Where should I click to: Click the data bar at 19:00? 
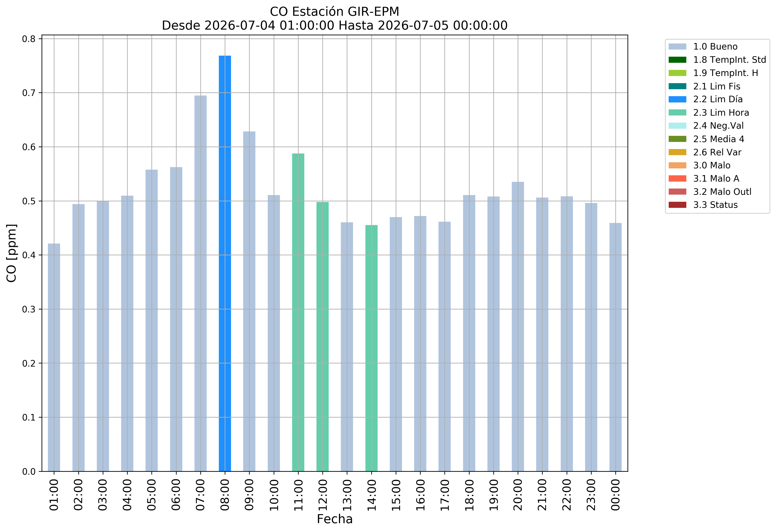click(x=494, y=334)
